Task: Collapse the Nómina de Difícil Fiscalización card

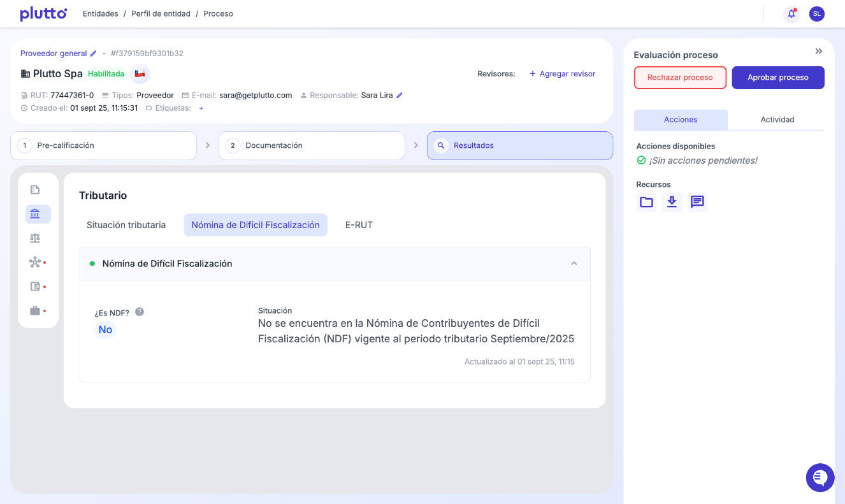Action: [574, 263]
